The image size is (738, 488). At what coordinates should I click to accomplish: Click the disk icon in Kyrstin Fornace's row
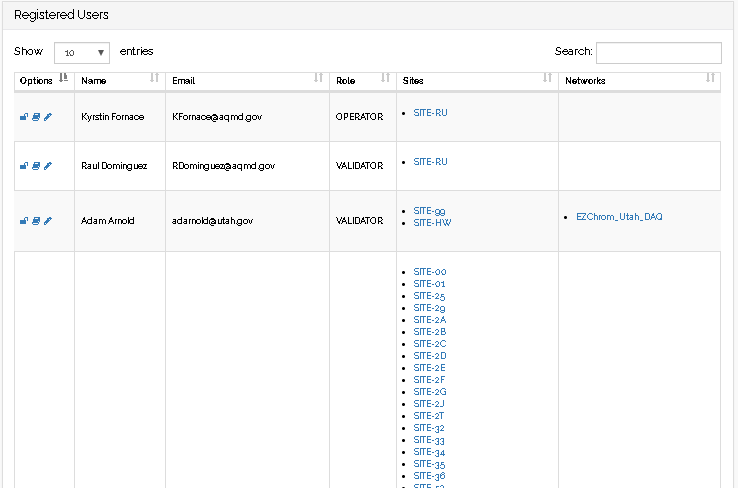point(36,117)
